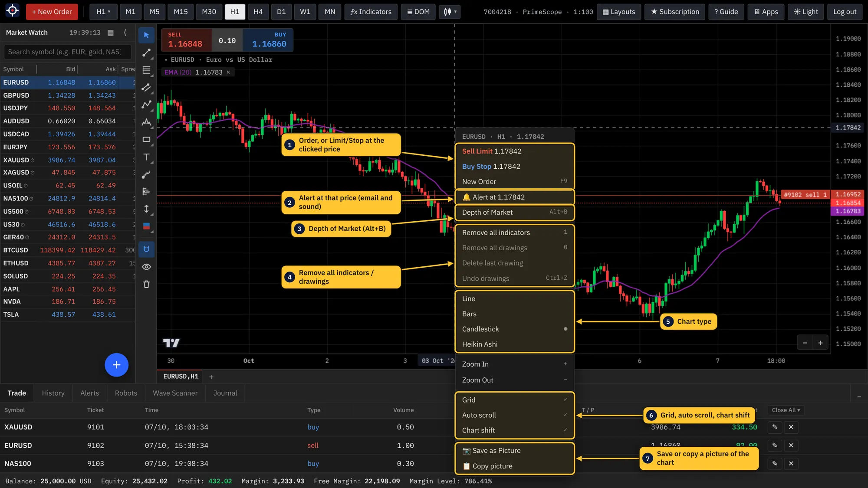Click the Log out button

[x=845, y=12]
